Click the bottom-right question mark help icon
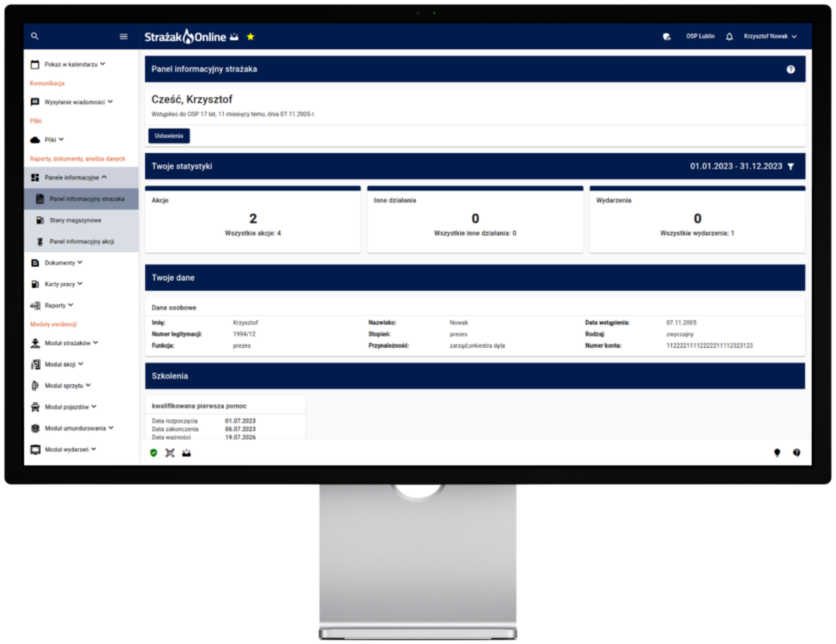Image resolution: width=836 pixels, height=644 pixels. coord(797,453)
